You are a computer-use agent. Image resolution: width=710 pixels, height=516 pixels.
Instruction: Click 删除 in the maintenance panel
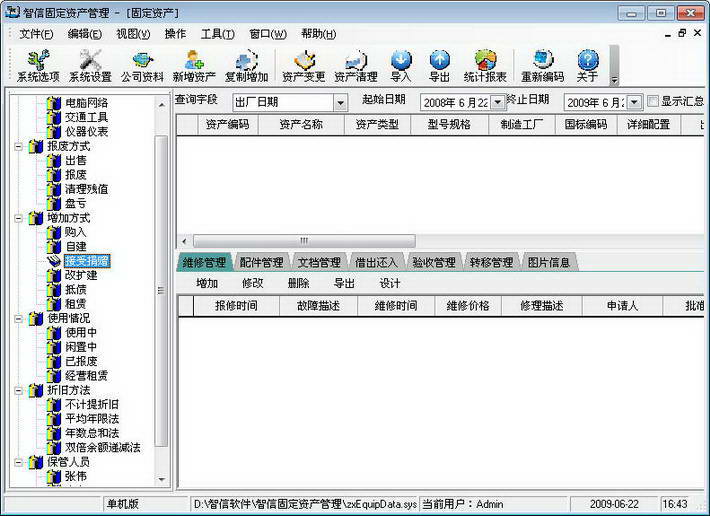[x=298, y=283]
